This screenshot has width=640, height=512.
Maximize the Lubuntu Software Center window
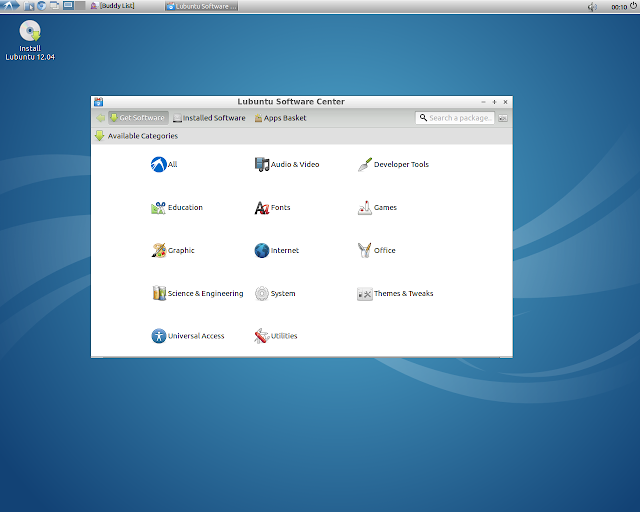(494, 102)
